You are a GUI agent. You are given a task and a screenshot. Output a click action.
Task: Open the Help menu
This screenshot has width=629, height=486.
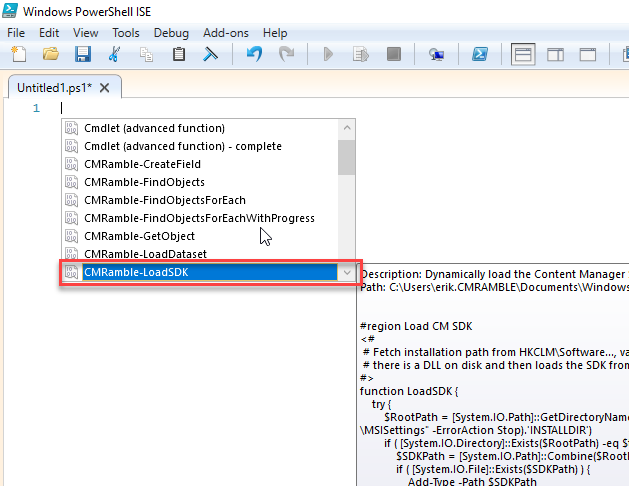pyautogui.click(x=275, y=33)
